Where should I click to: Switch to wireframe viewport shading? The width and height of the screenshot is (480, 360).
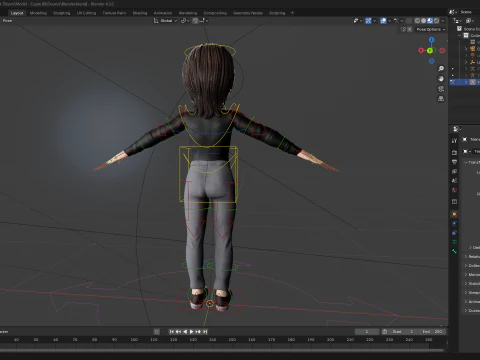(417, 21)
